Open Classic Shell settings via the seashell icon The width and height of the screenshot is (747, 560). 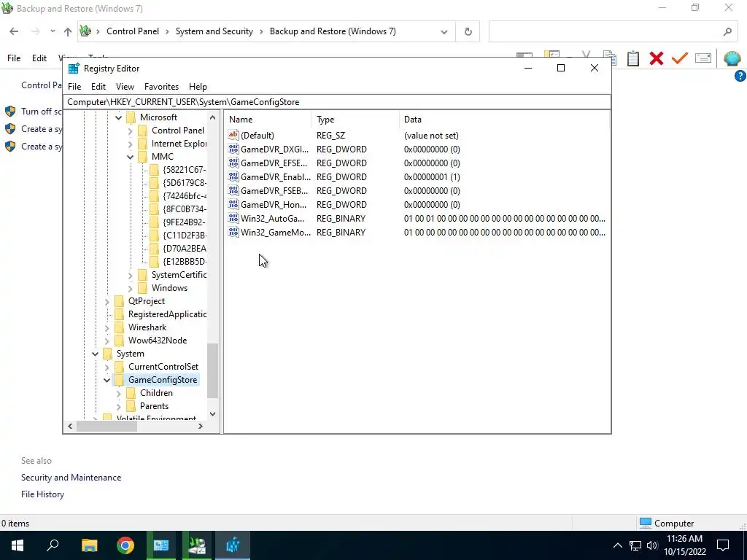point(732,58)
